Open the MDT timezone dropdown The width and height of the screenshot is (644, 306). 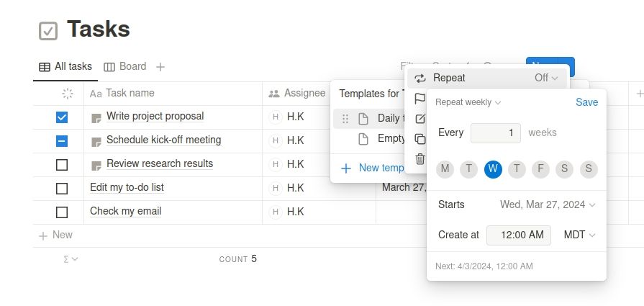[579, 235]
